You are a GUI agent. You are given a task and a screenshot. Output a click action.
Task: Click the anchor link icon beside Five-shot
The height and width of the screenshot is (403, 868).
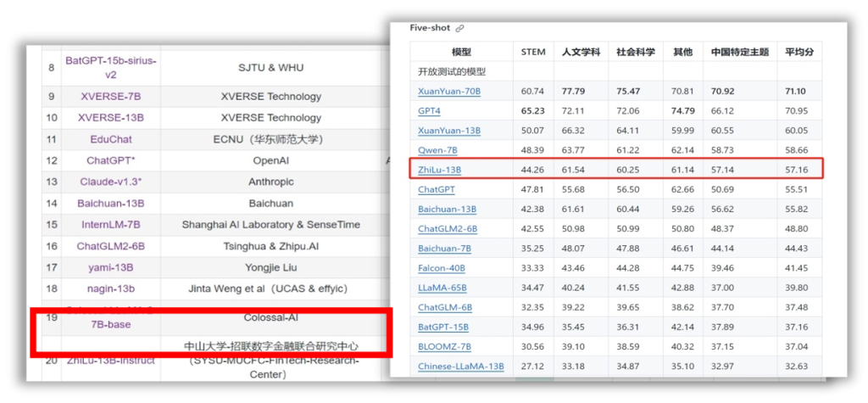pos(460,28)
